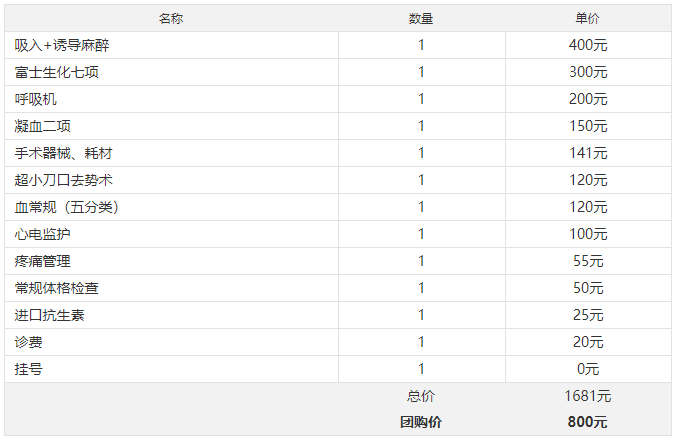677x442 pixels.
Task: Click the 总价 label
Action: pos(421,396)
